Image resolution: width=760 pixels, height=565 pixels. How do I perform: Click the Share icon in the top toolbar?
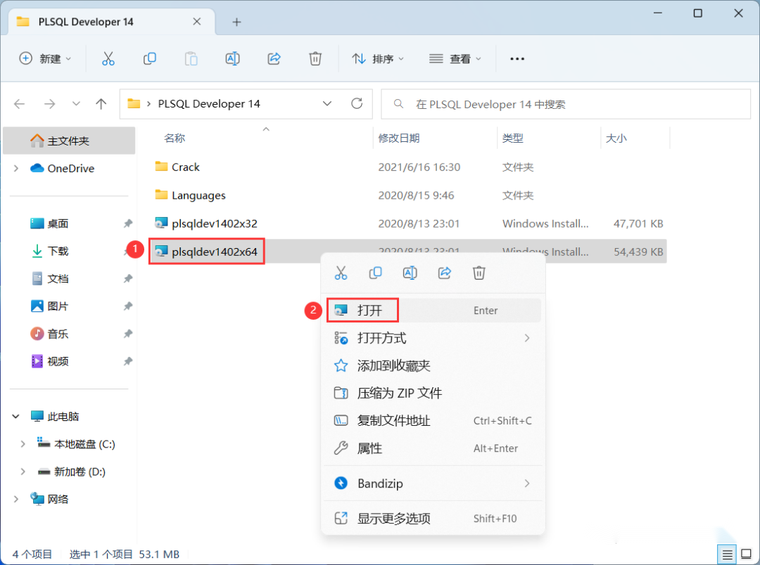[274, 59]
